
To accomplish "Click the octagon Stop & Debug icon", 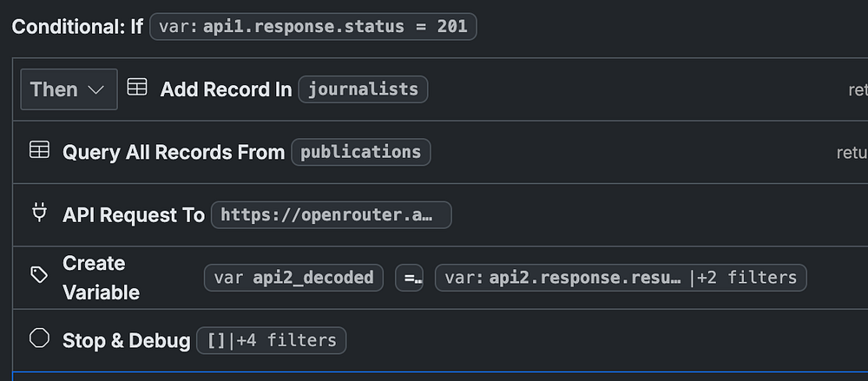I will (39, 338).
